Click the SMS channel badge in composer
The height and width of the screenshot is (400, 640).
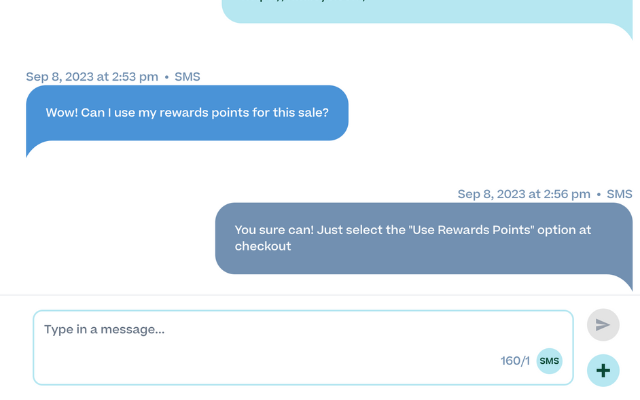point(549,361)
